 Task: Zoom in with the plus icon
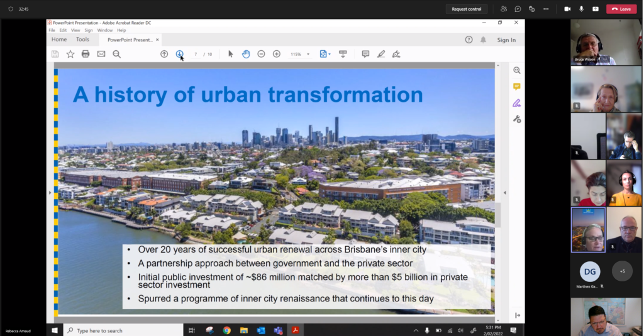(277, 54)
